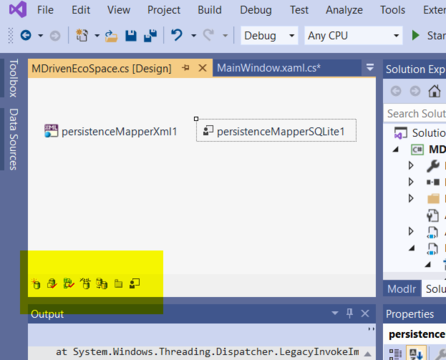Select the persistenceMapperXml1 component
The height and width of the screenshot is (360, 446).
click(x=111, y=131)
